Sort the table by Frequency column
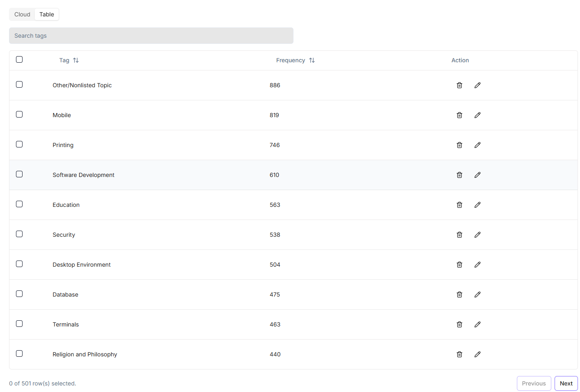This screenshot has width=580, height=392. click(x=295, y=60)
